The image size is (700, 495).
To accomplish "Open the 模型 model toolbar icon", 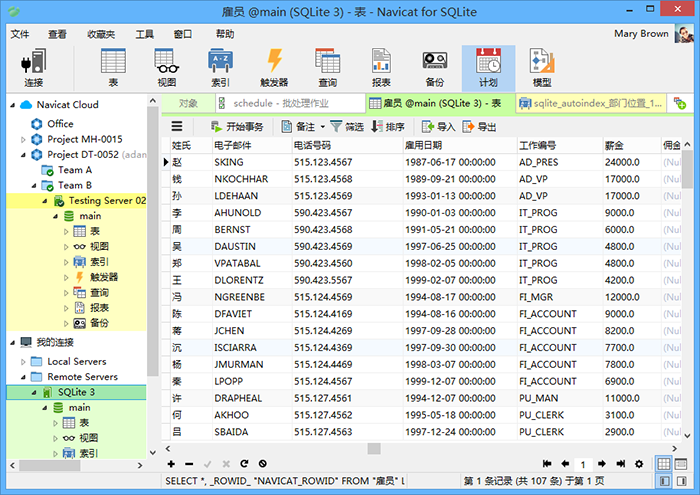I will (542, 68).
